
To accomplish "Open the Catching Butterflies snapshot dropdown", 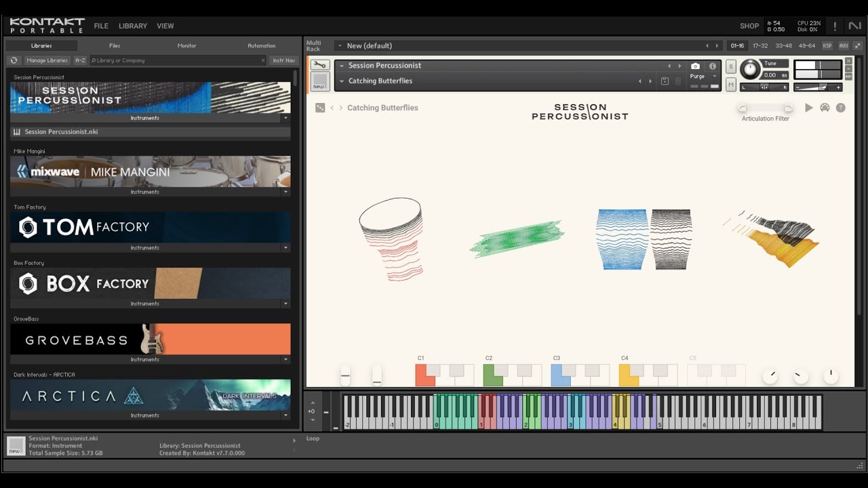I will [x=342, y=81].
